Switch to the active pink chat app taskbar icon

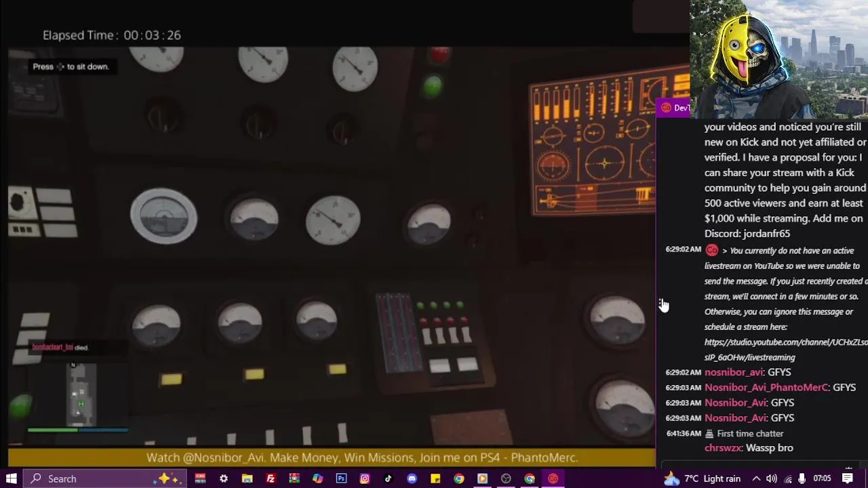553,479
